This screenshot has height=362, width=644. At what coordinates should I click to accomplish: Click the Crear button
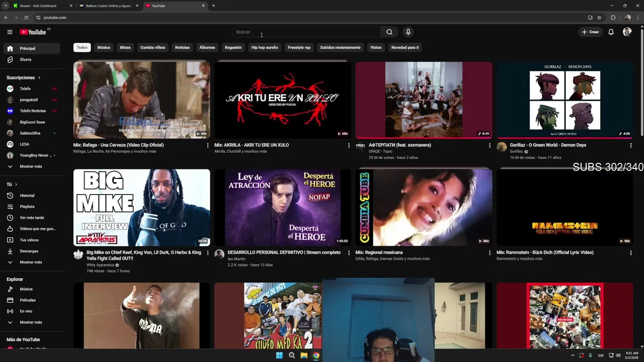pyautogui.click(x=590, y=32)
